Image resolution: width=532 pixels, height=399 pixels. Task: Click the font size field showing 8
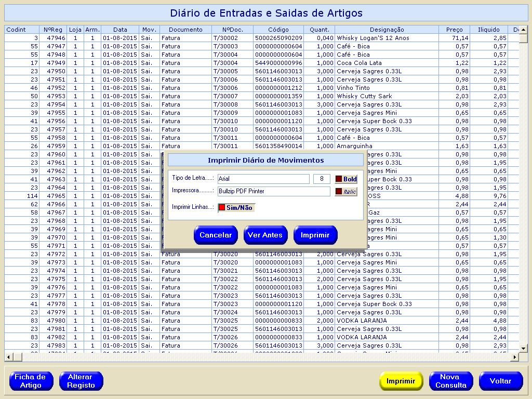tap(322, 179)
